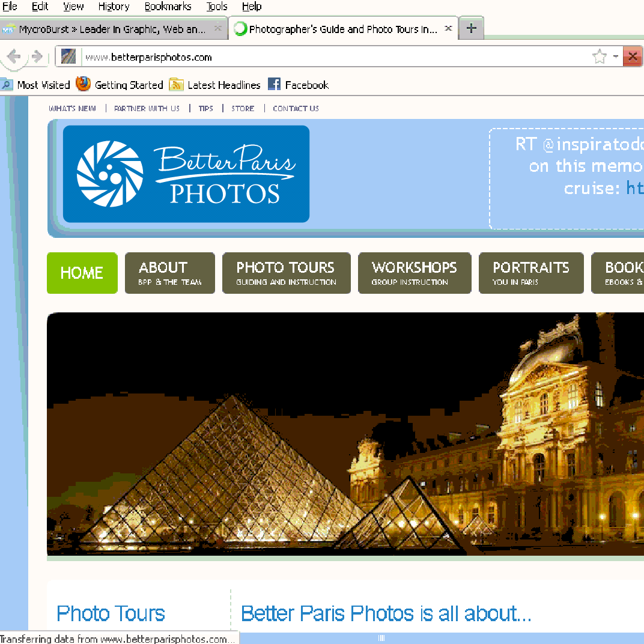This screenshot has height=644, width=644.
Task: Click the browser back arrow button
Action: [x=13, y=57]
